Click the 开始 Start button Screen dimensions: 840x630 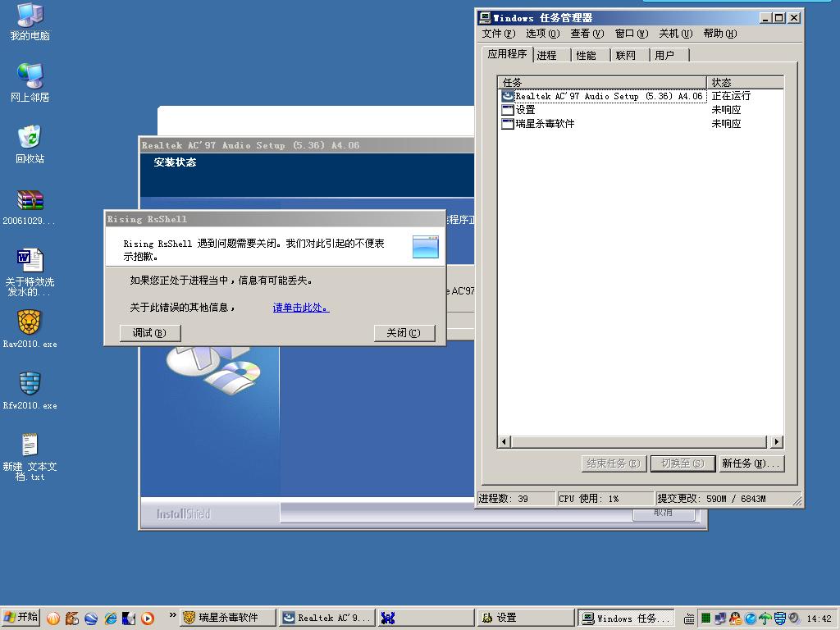tap(21, 618)
